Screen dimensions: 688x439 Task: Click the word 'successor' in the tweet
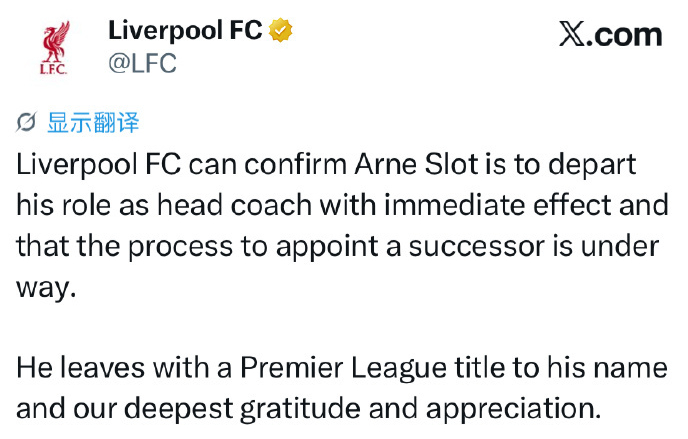477,247
